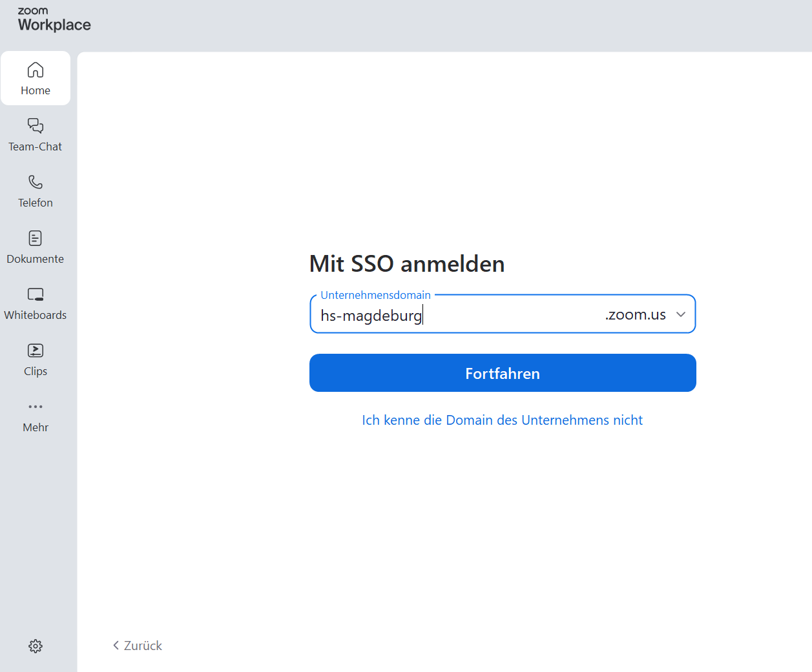Open the Clips play icon
The height and width of the screenshot is (672, 812).
tap(36, 351)
